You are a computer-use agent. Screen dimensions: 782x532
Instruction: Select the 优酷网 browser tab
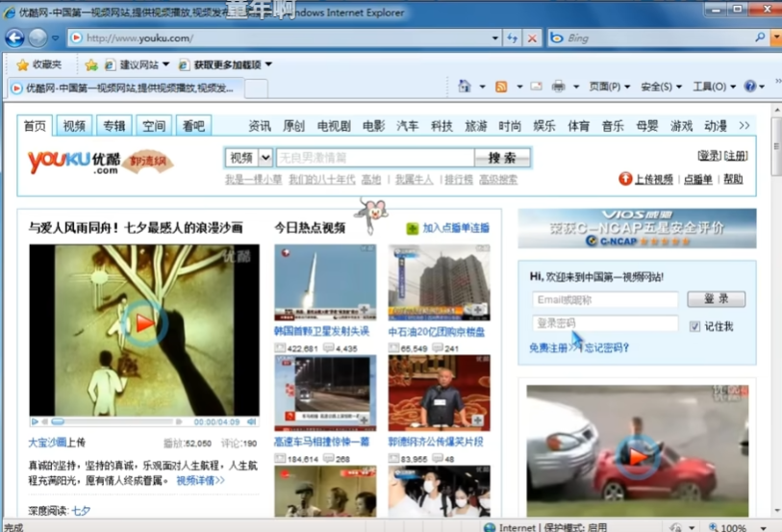(126, 89)
